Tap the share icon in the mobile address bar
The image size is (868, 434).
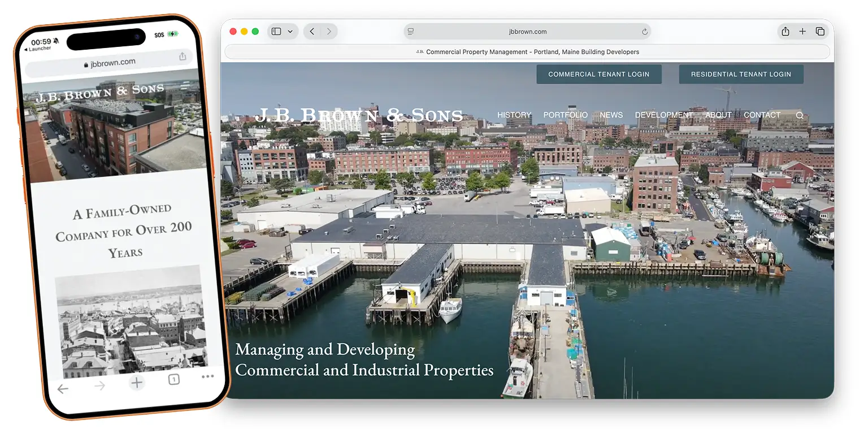tap(182, 57)
